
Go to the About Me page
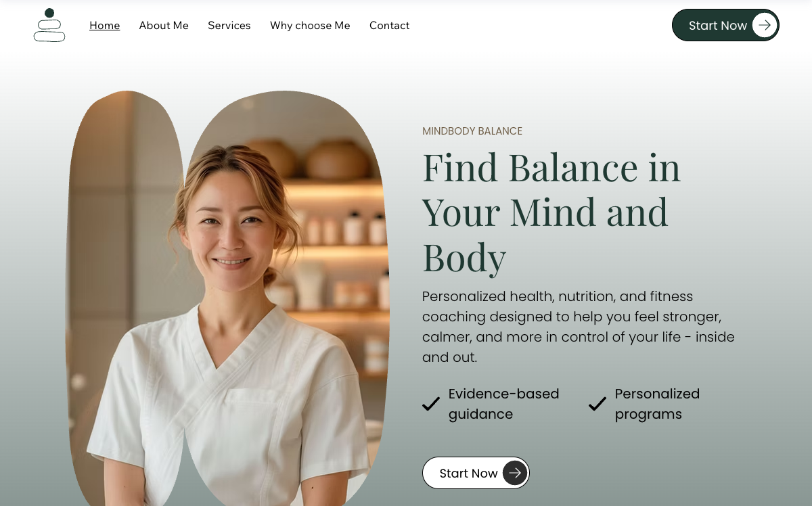tap(164, 25)
